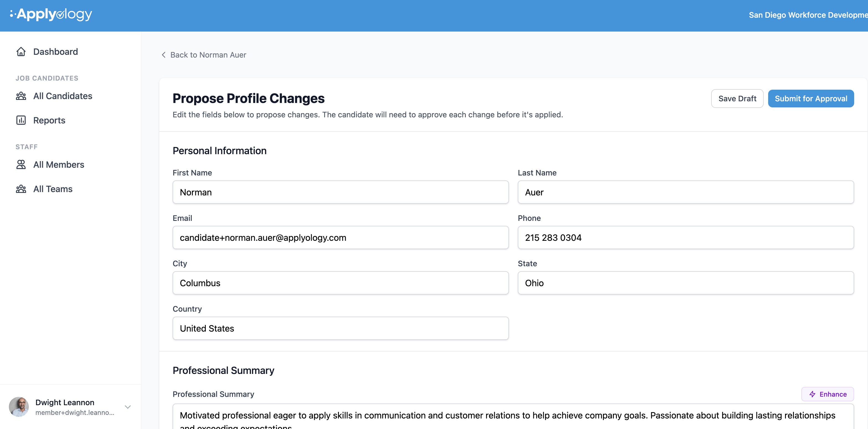Click Dwight Leannon's avatar photo
Image resolution: width=868 pixels, height=429 pixels.
coord(19,407)
